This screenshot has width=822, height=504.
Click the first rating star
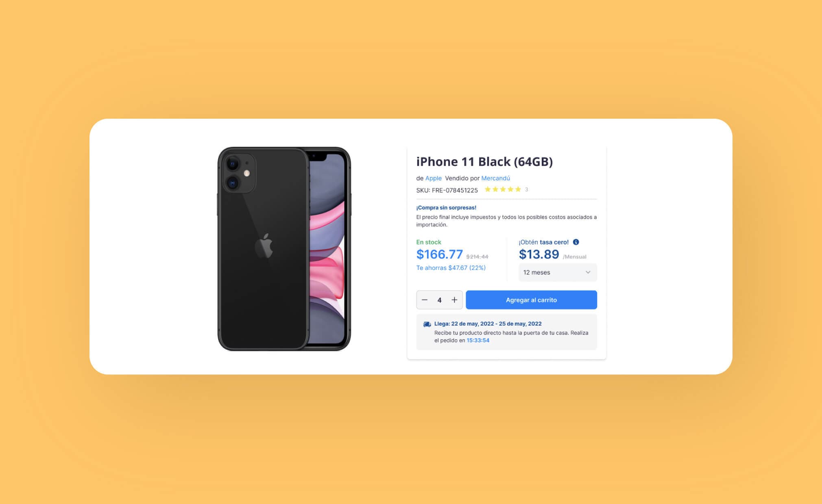488,189
